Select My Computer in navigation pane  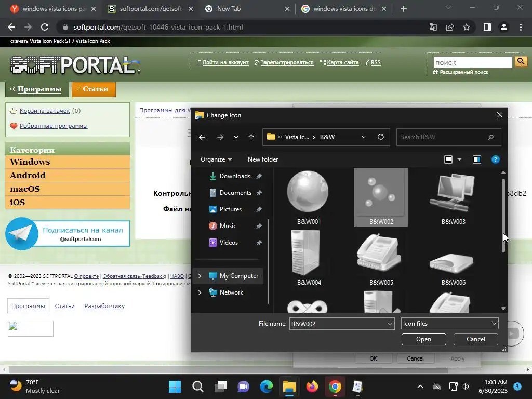[x=239, y=276]
